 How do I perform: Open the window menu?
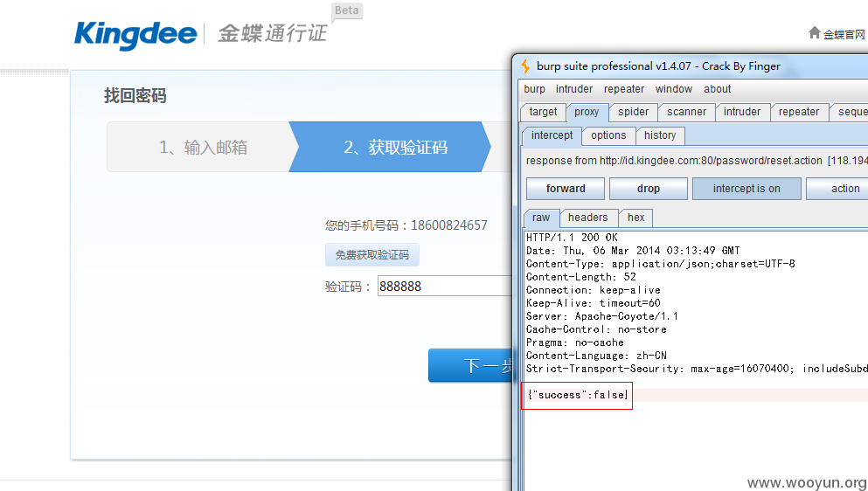coord(674,89)
